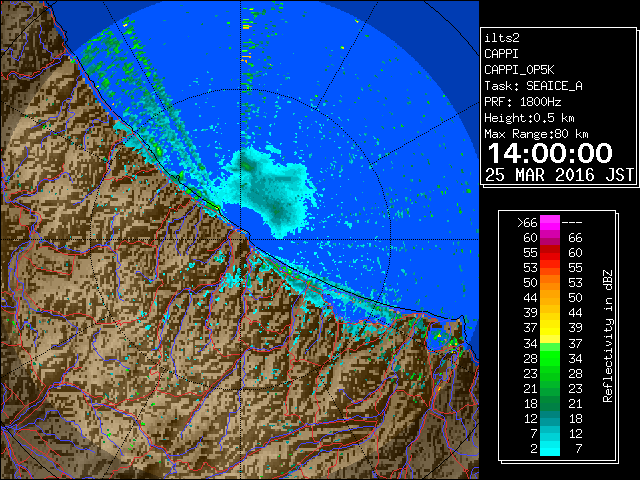The width and height of the screenshot is (640, 480).
Task: Click the ">66" legend value
Action: click(527, 223)
